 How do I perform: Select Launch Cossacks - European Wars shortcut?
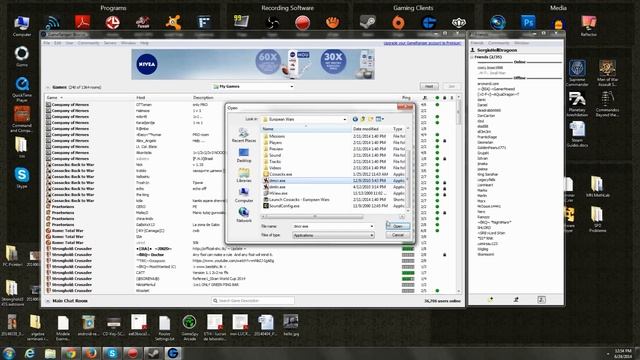tap(299, 200)
